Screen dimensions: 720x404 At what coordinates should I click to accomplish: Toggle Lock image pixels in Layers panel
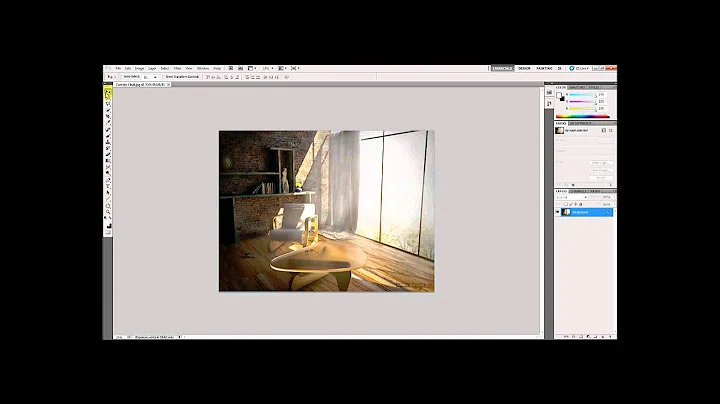[x=571, y=204]
